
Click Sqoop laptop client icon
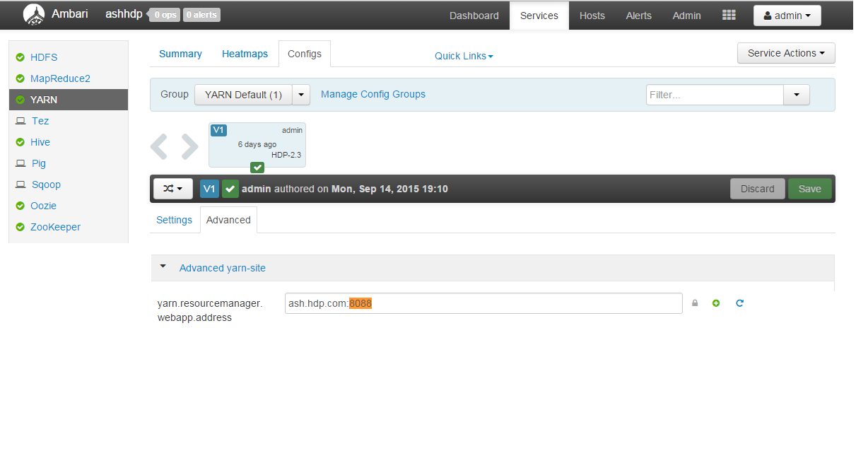point(20,184)
